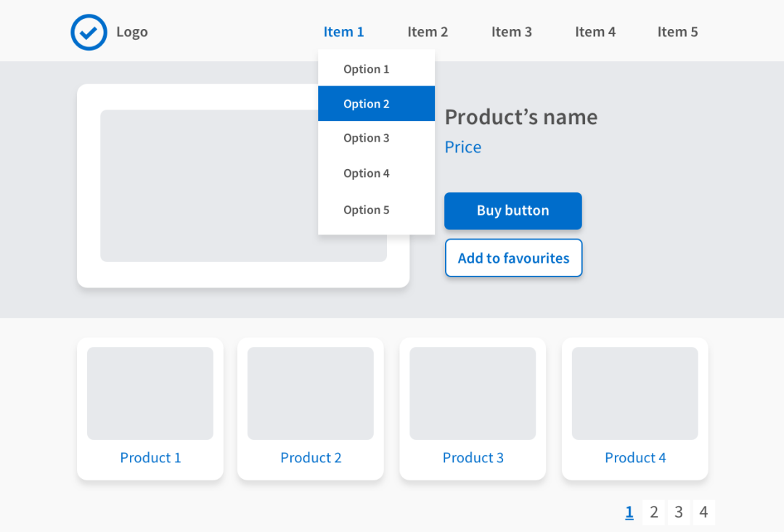This screenshot has height=532, width=784.
Task: Pick Option 3 from the dropdown list
Action: coord(377,138)
